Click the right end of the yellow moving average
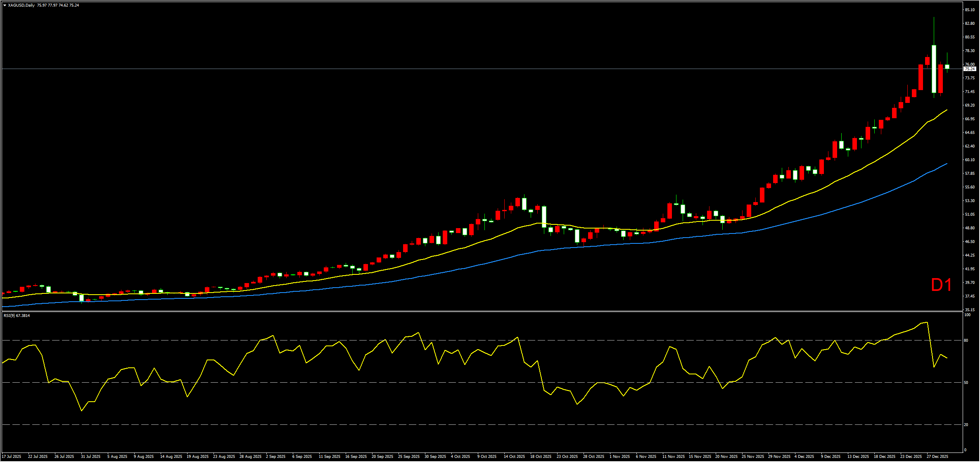The height and width of the screenshot is (462, 980). point(947,110)
